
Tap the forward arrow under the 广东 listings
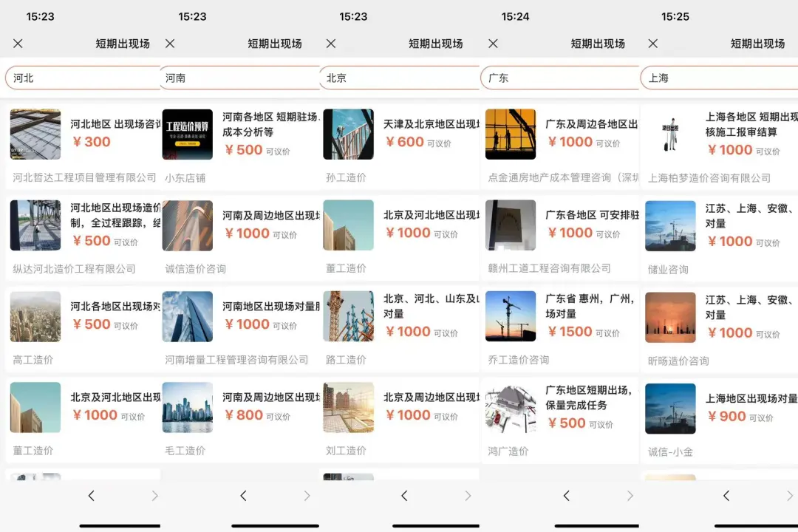pos(630,496)
